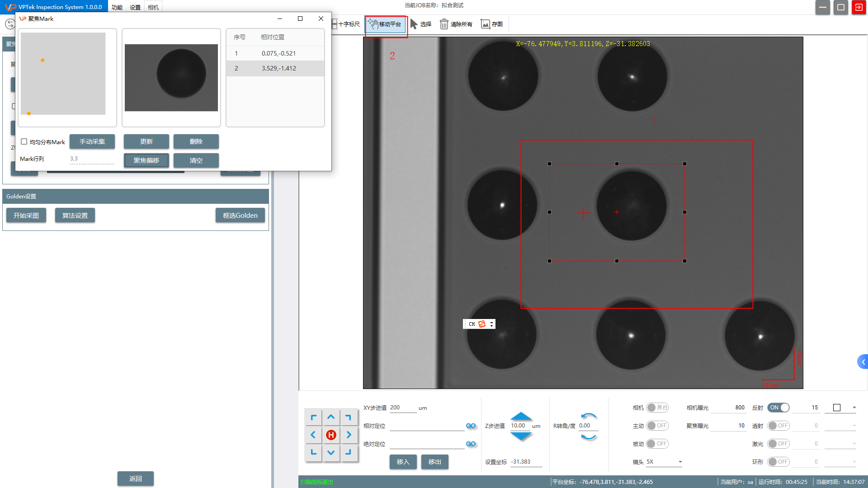Image resolution: width=868 pixels, height=488 pixels.
Task: Enable the 均匀分布Mark checkbox
Action: click(24, 141)
